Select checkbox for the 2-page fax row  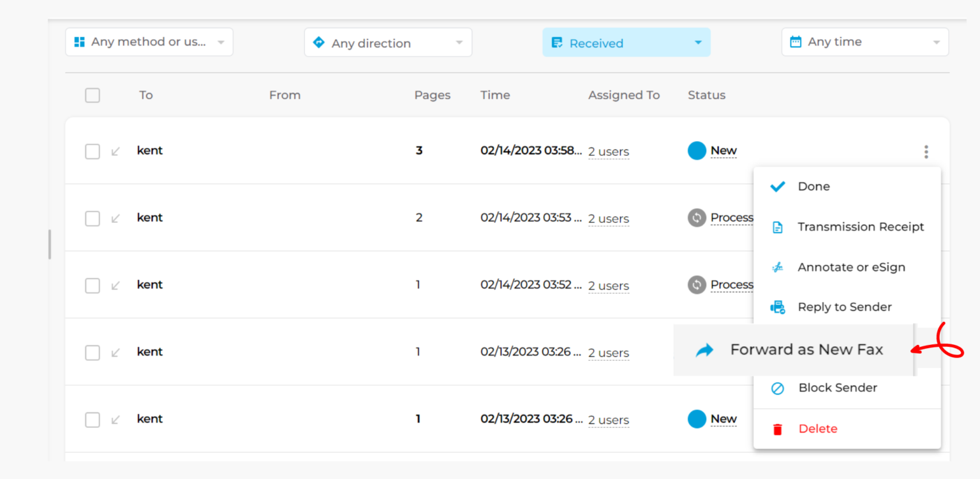pos(93,218)
